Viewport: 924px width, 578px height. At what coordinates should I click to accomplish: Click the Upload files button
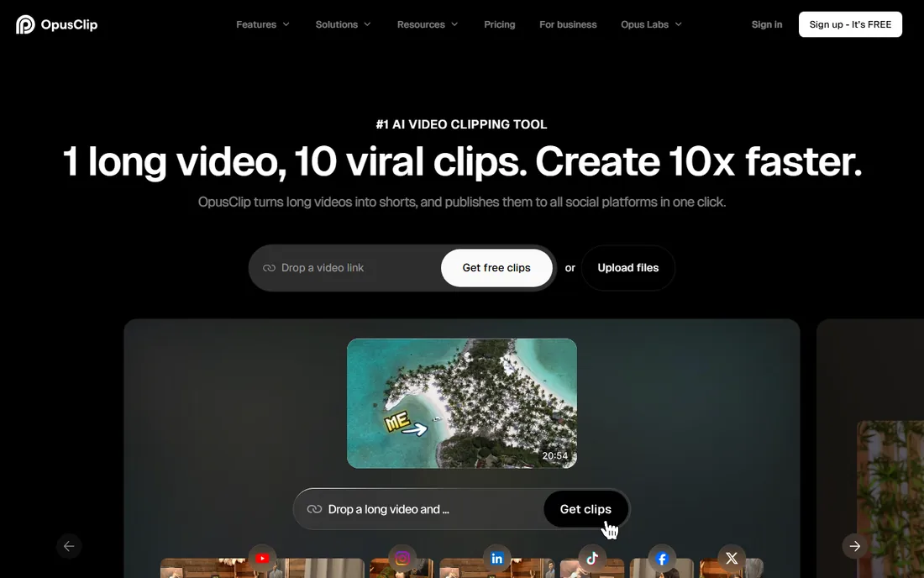point(628,268)
